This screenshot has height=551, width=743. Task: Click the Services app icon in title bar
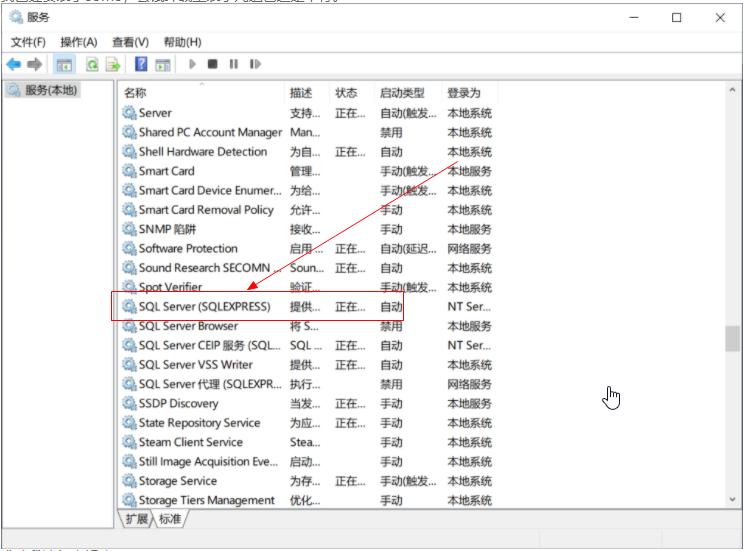16,17
